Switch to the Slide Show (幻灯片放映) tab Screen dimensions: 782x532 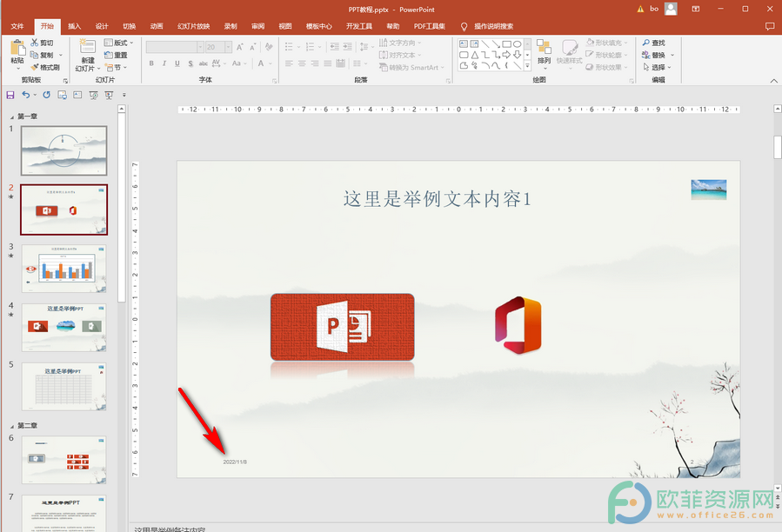[193, 26]
